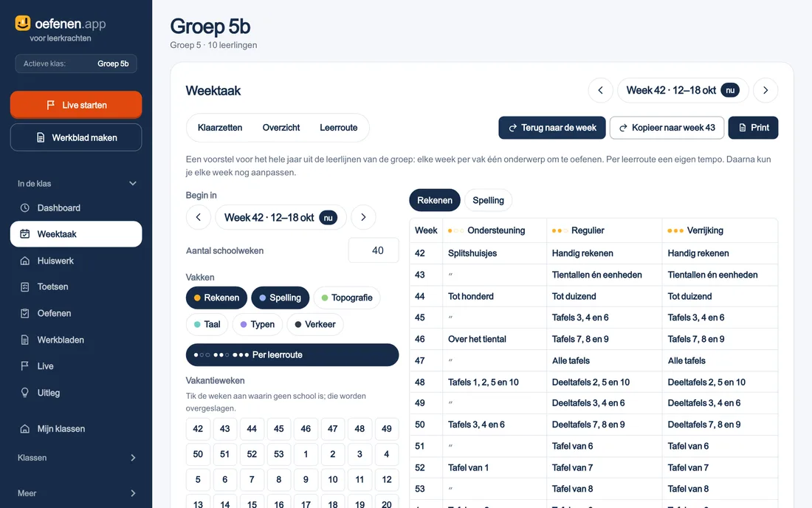
Task: Mark week 53 as vacation week
Action: click(278, 454)
